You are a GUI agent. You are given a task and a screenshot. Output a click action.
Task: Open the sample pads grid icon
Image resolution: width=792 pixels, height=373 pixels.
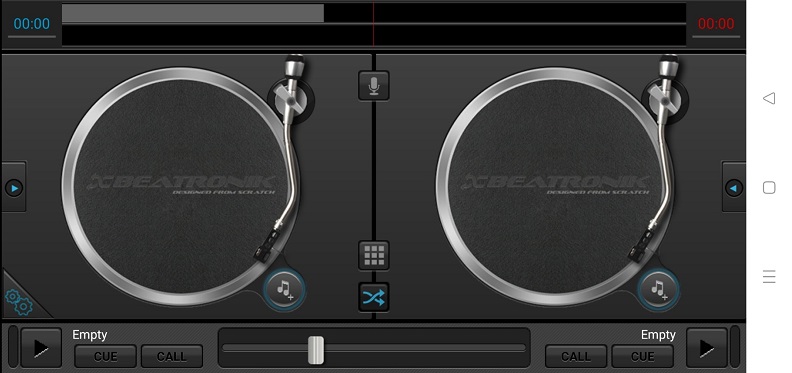pyautogui.click(x=374, y=255)
